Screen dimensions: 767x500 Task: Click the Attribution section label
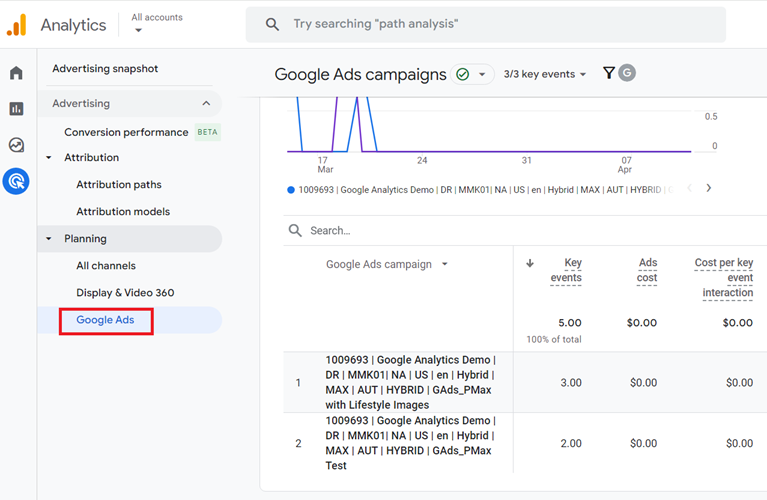[x=91, y=158]
